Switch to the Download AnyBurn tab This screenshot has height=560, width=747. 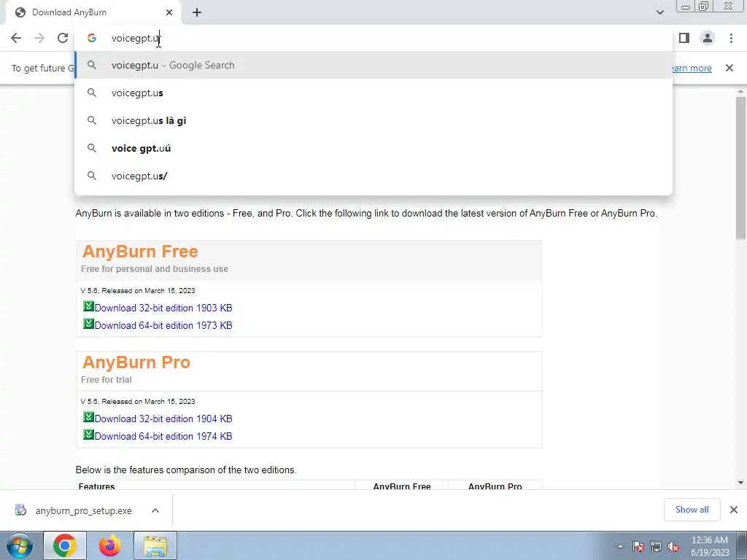(x=93, y=12)
